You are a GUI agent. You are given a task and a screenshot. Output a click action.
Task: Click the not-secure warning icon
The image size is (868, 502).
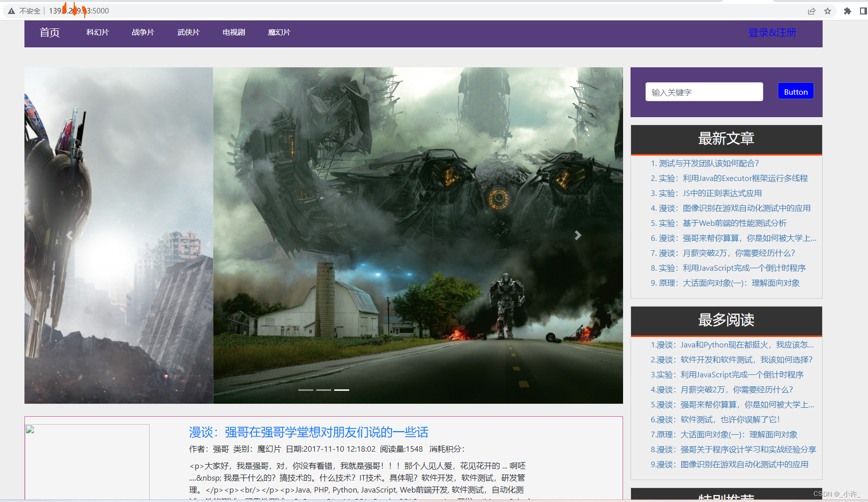point(11,11)
